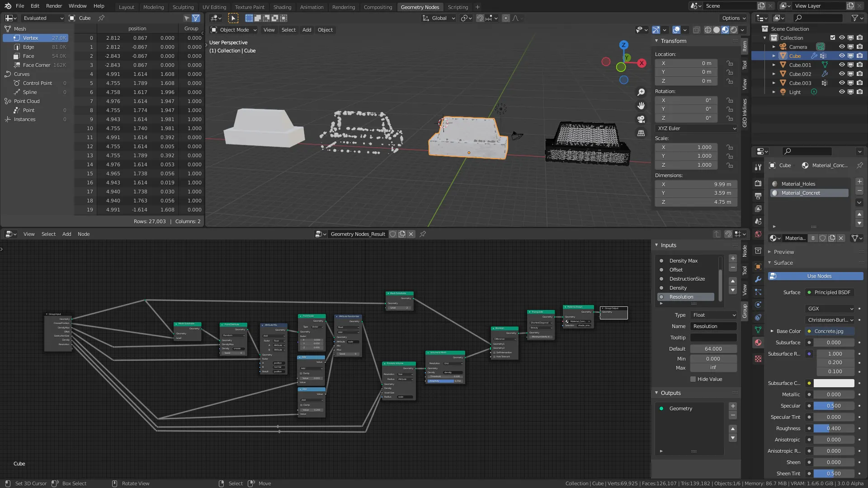The image size is (868, 488).
Task: Expand the Preview panel in material
Action: click(783, 252)
